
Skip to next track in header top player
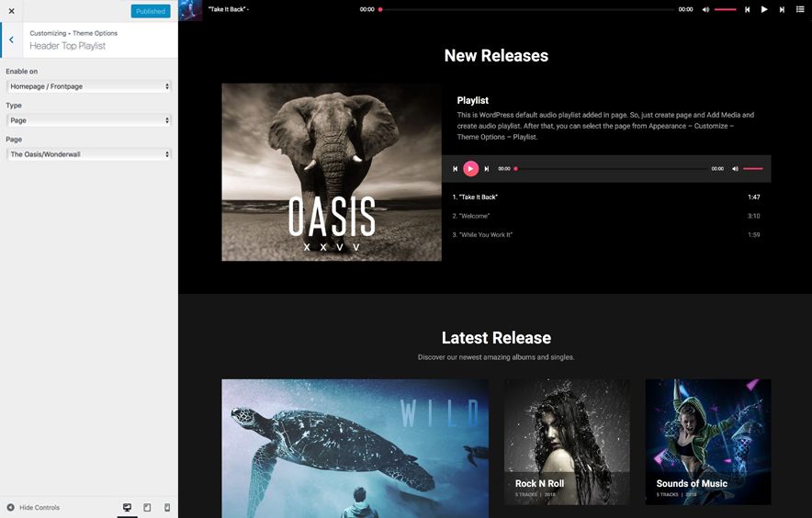(782, 9)
